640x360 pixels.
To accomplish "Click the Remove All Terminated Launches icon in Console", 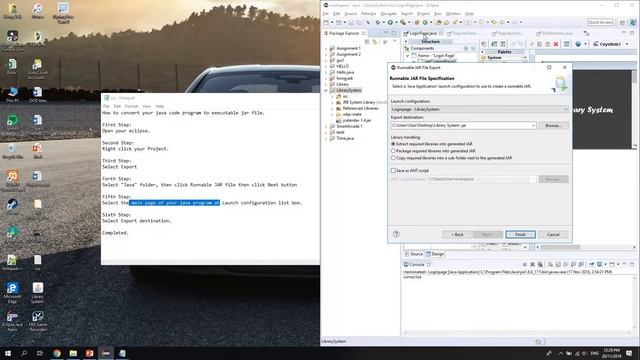I will tap(540, 264).
